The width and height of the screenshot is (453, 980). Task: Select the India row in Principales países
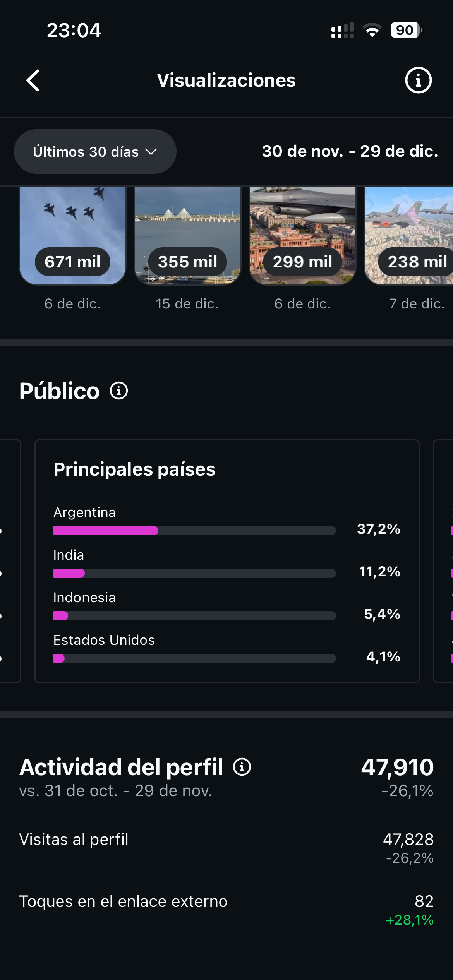(194, 573)
